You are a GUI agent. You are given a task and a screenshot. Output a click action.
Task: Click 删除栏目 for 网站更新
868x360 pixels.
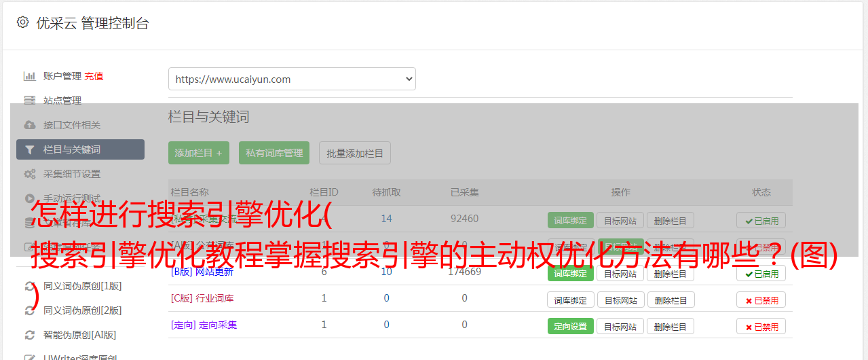(671, 273)
